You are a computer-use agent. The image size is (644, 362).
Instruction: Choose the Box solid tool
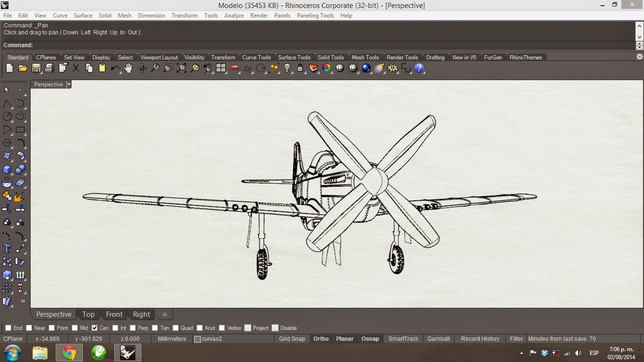point(7,169)
